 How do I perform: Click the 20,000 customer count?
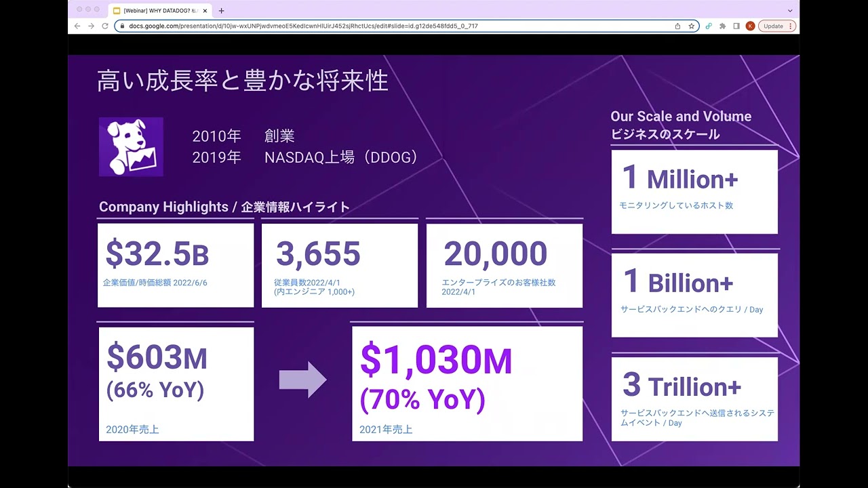tap(496, 253)
